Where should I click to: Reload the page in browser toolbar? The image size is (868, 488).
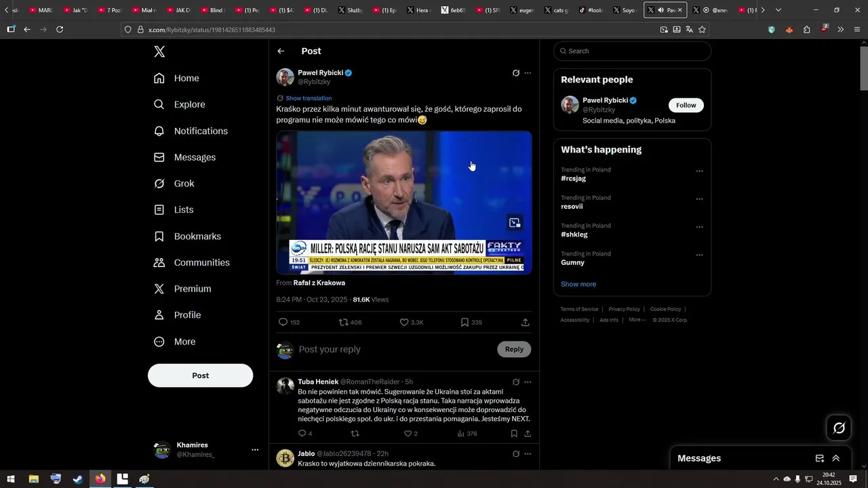(x=60, y=30)
